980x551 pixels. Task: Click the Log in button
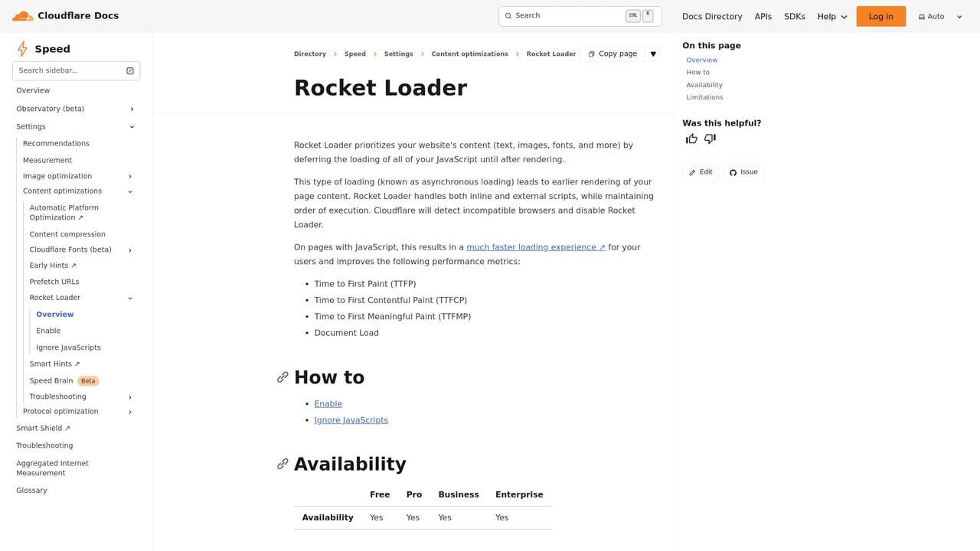point(880,15)
